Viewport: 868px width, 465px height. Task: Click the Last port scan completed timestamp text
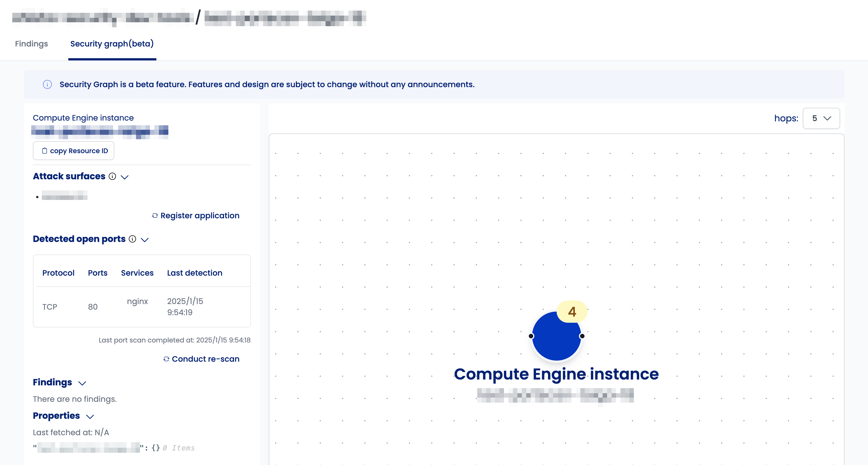coord(174,340)
